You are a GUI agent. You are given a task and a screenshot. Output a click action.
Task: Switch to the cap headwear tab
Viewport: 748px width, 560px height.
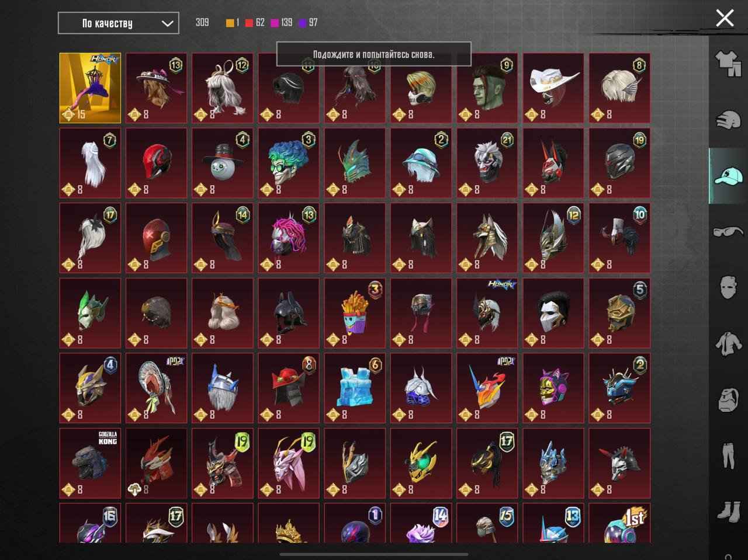728,176
